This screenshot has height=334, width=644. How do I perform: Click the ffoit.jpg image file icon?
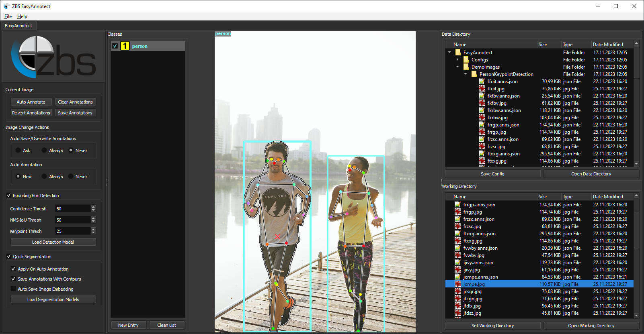coord(482,89)
